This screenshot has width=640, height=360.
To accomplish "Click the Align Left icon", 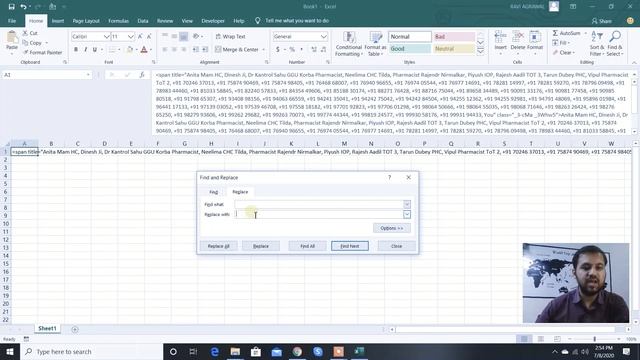I will click(x=165, y=50).
